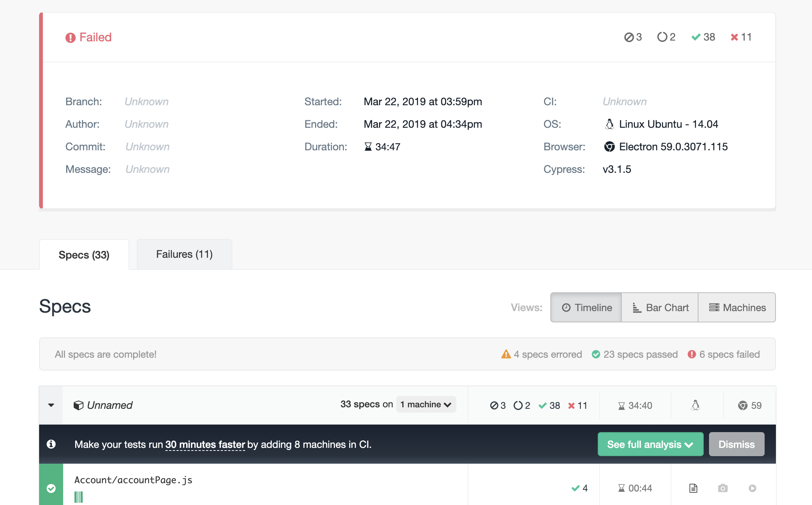Click the skipped tests circle-slash icon
This screenshot has height=505, width=812.
(x=629, y=37)
